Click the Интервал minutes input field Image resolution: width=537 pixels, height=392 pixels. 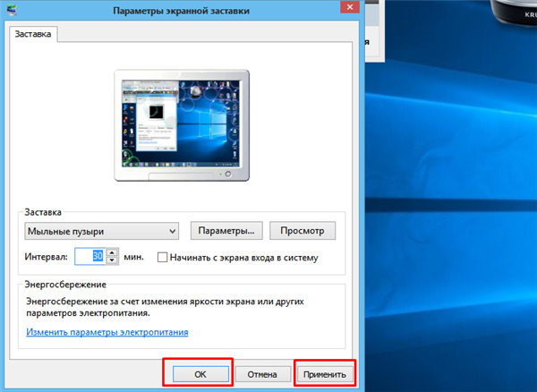coord(90,256)
